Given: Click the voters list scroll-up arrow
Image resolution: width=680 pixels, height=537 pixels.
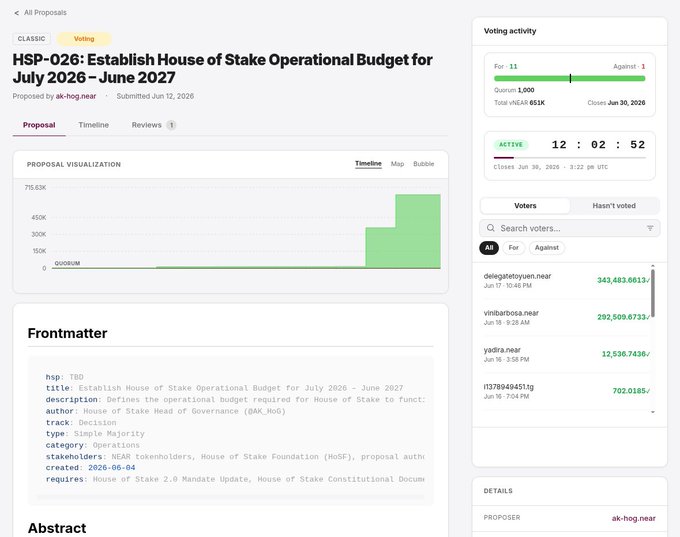Looking at the screenshot, I should point(653,265).
